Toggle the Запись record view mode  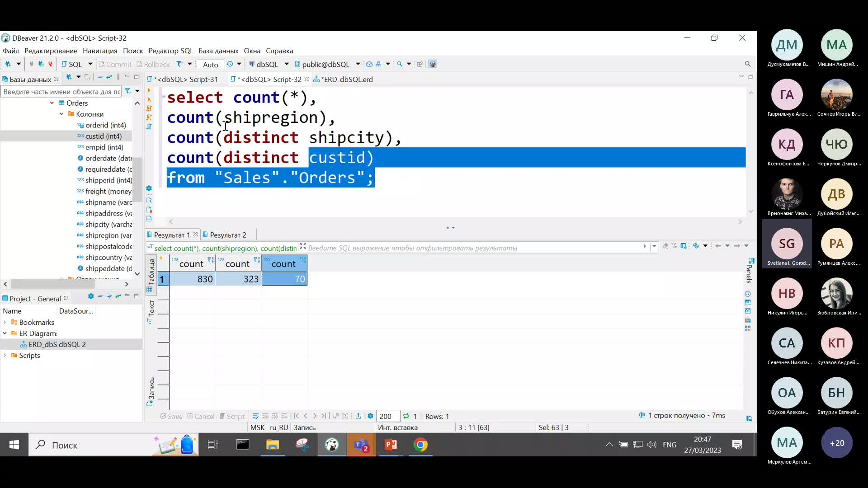click(x=151, y=391)
